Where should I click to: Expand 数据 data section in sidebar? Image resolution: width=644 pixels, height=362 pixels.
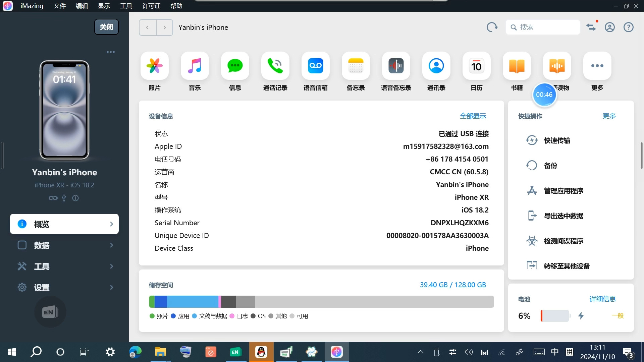tap(64, 245)
